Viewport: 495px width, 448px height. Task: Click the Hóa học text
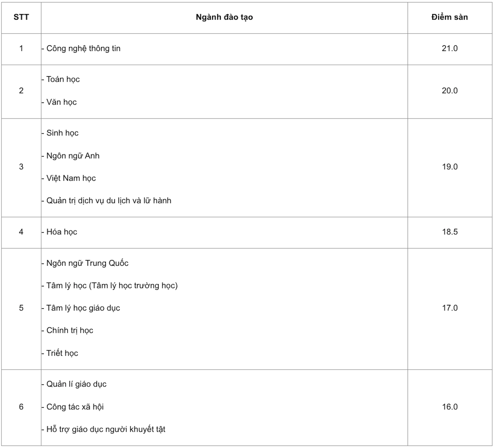coord(62,232)
